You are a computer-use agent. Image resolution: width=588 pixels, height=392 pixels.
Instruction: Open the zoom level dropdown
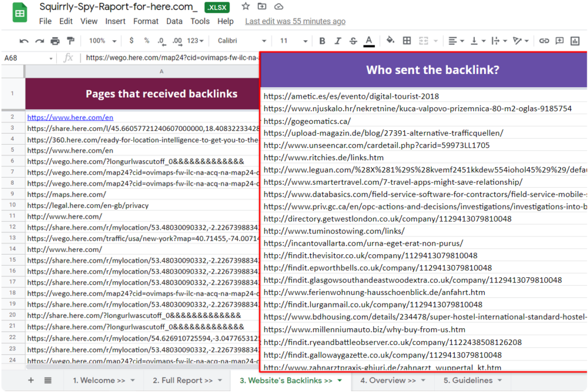pos(102,41)
